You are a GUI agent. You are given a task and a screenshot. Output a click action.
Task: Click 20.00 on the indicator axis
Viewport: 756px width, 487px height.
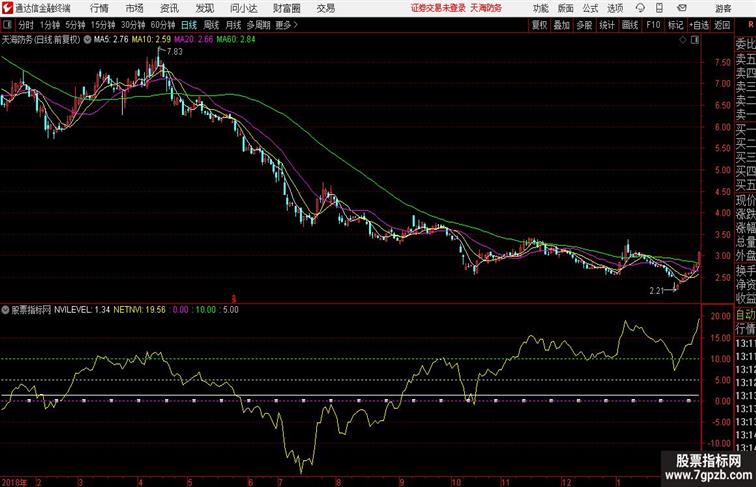(721, 316)
